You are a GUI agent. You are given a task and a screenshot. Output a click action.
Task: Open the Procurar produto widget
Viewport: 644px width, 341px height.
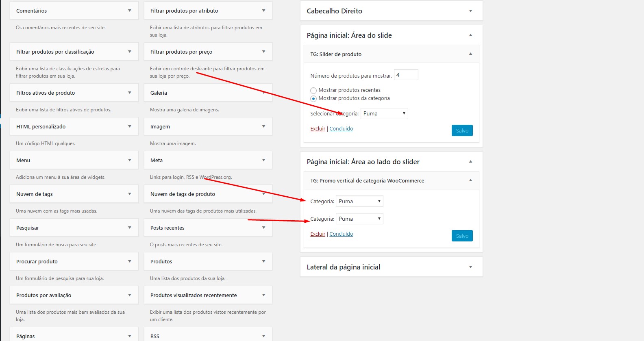click(x=74, y=261)
